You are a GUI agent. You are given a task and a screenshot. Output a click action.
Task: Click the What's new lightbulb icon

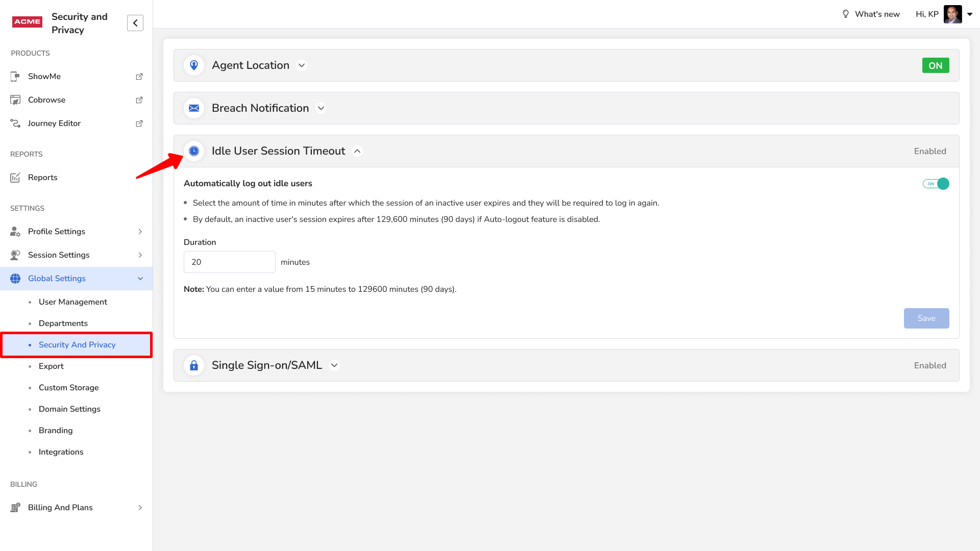click(846, 14)
